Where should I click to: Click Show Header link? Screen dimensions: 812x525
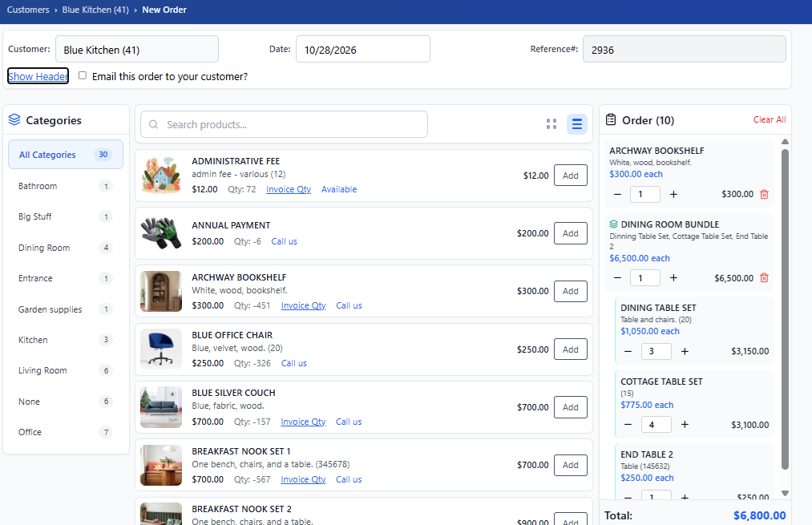[38, 76]
